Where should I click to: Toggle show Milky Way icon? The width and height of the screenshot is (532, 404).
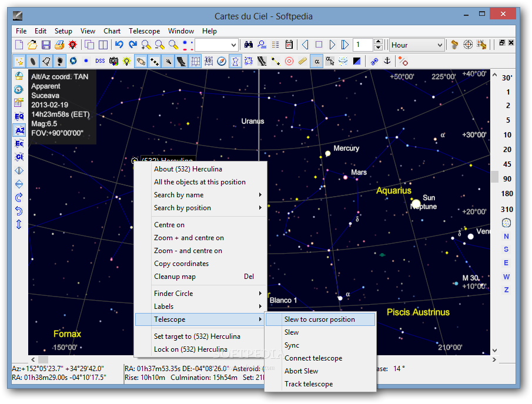(x=182, y=61)
